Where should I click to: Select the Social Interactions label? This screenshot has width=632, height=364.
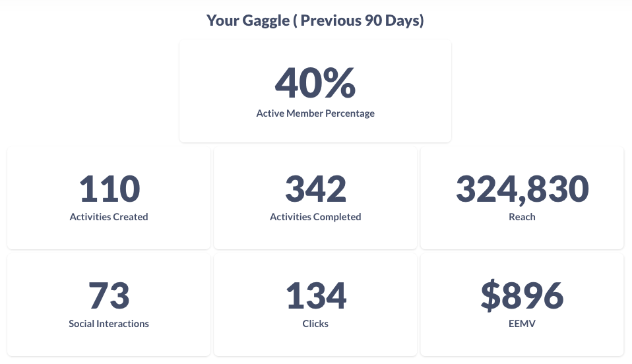(109, 324)
